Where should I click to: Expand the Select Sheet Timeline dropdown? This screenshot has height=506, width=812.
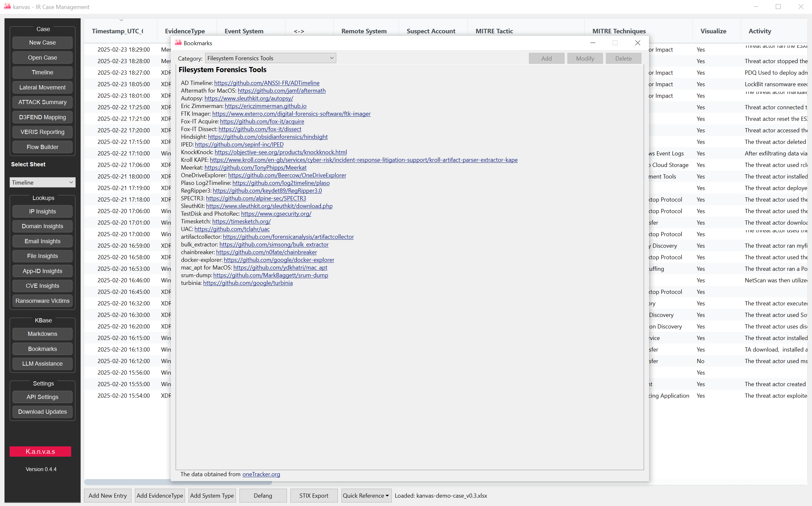(x=43, y=182)
